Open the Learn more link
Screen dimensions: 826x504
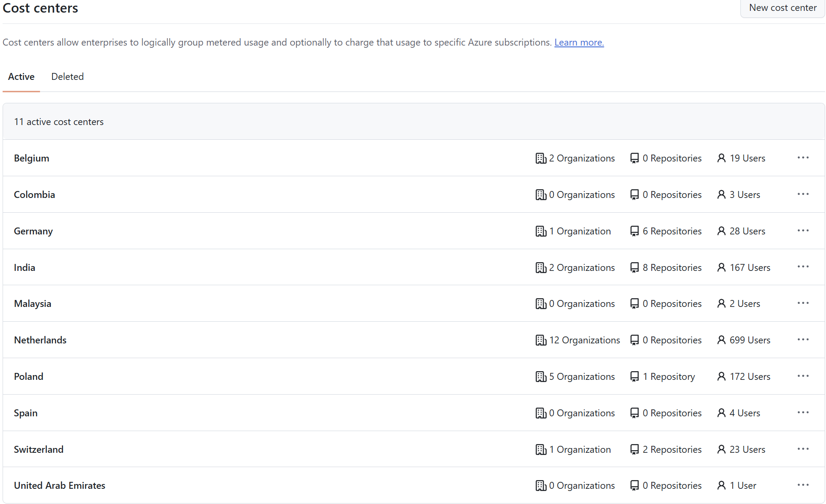pos(579,42)
